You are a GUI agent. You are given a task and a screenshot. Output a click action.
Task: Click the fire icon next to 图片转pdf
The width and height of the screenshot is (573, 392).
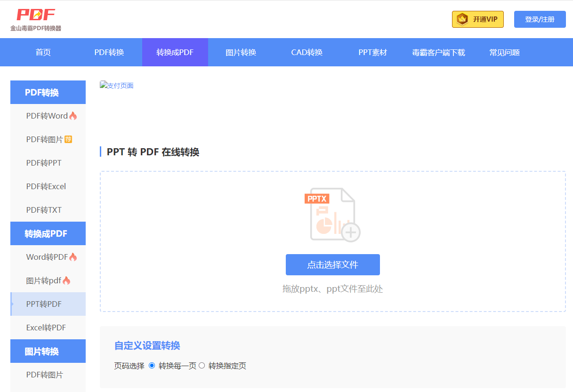[x=67, y=280]
